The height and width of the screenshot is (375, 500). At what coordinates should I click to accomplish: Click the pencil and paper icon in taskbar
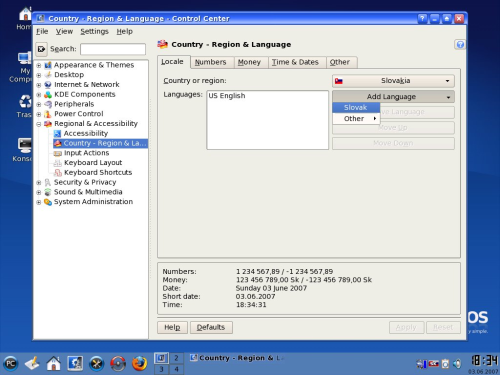pyautogui.click(x=32, y=363)
